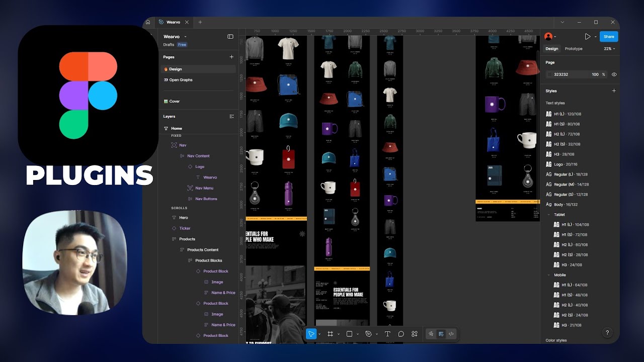644x362 pixels.
Task: Select the Nav Content layer
Action: 198,156
